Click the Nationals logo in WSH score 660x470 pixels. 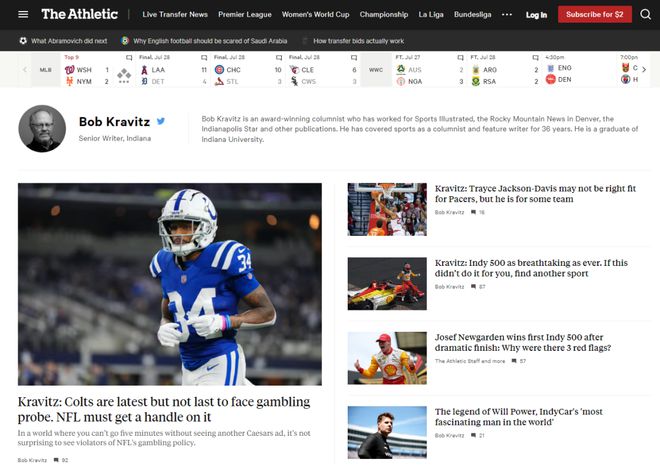click(69, 70)
